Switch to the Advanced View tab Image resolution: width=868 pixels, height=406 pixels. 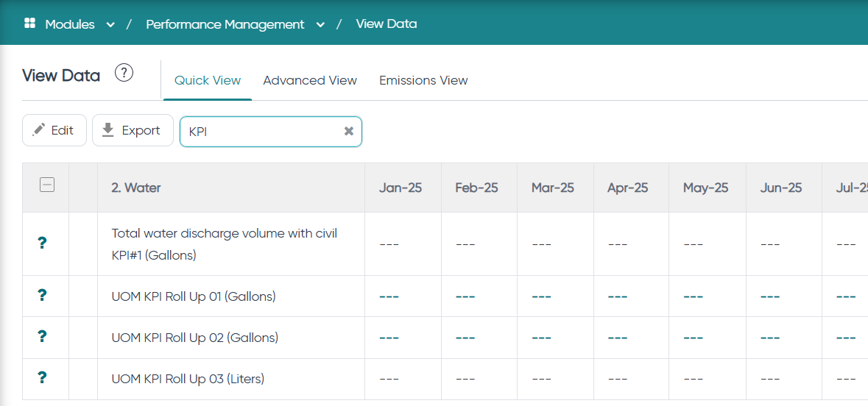(x=310, y=80)
